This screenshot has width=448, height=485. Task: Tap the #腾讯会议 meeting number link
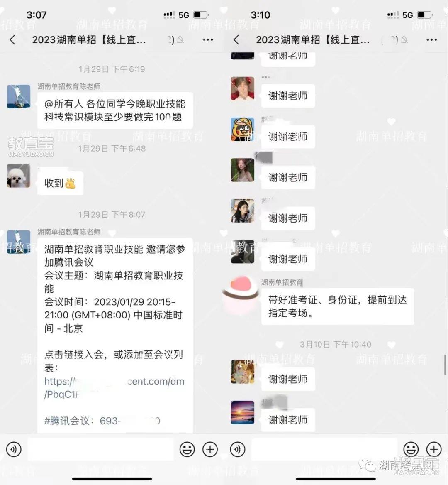click(x=102, y=421)
